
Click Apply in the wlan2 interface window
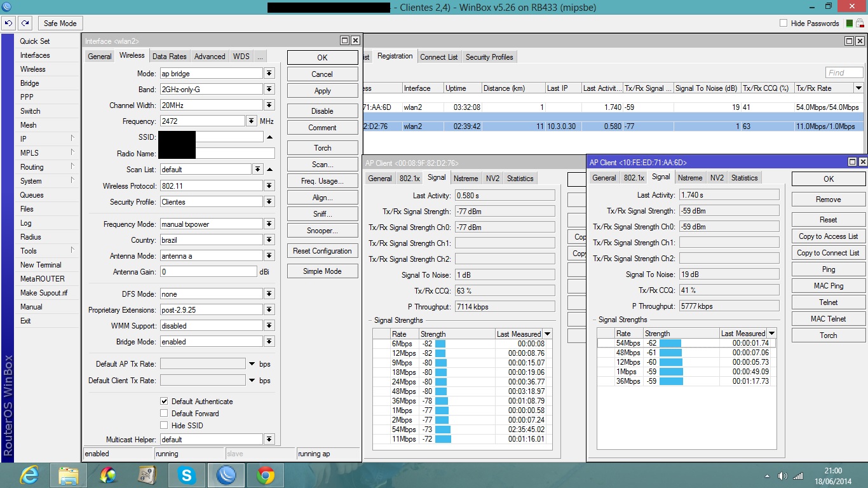[x=323, y=91]
